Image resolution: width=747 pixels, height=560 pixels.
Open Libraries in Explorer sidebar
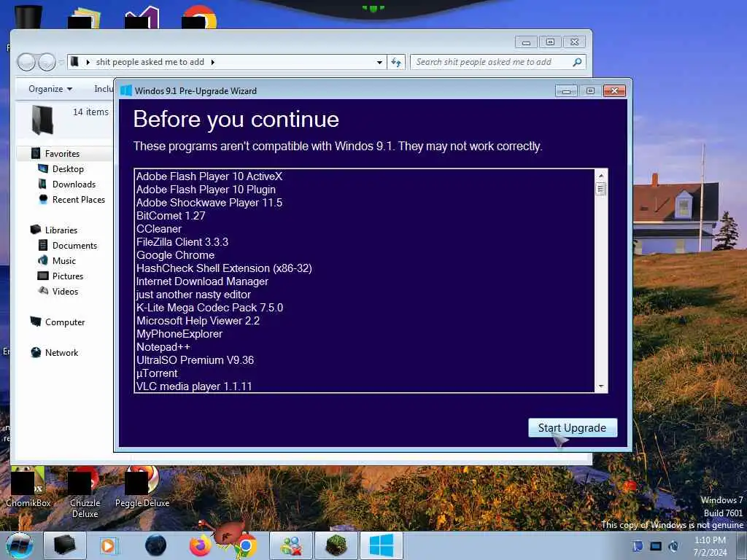click(x=61, y=230)
